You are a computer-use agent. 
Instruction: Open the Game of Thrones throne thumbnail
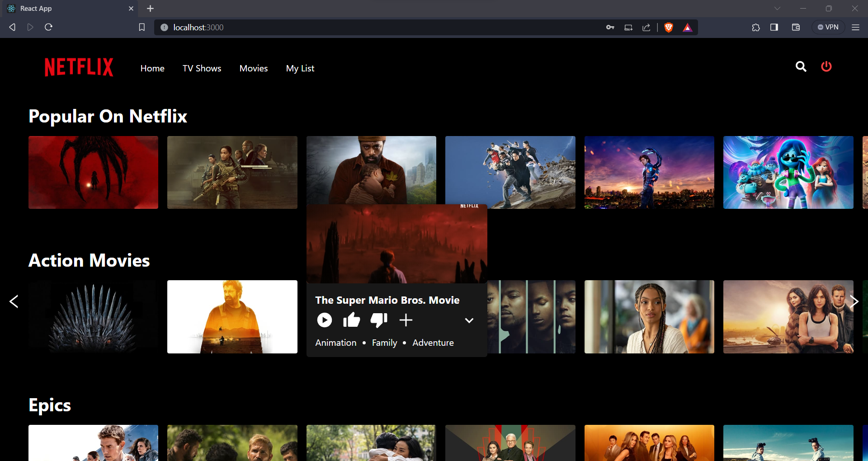pos(93,316)
